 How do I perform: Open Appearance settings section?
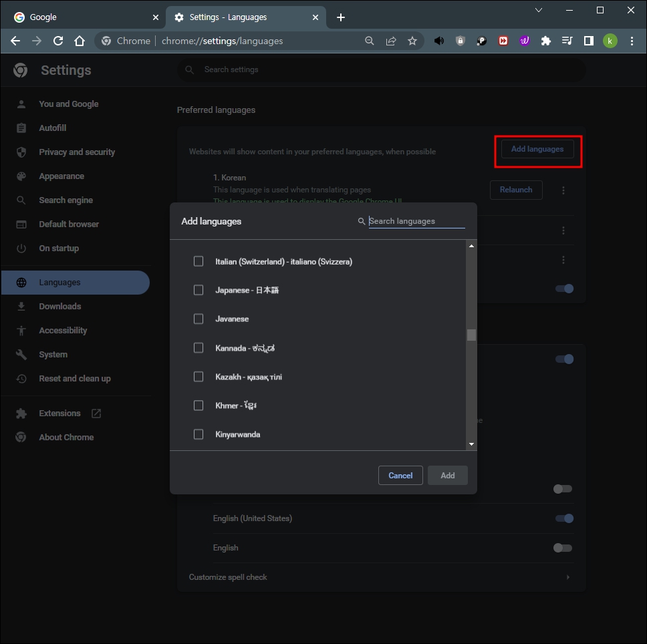[x=61, y=176]
